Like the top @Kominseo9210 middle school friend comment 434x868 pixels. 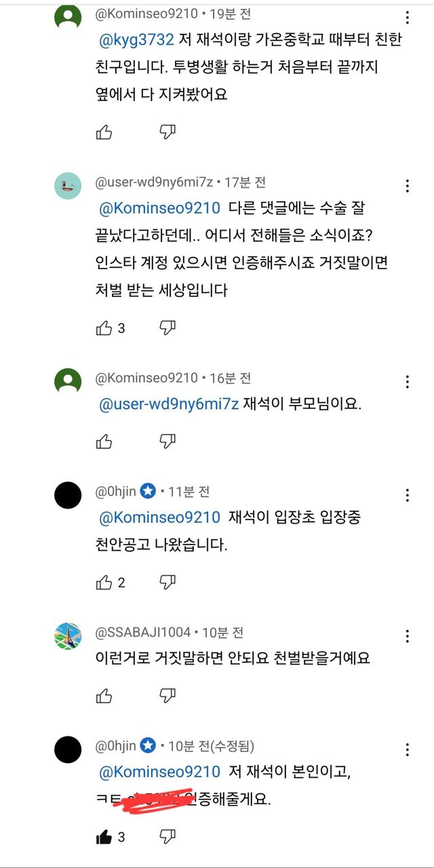(x=104, y=132)
